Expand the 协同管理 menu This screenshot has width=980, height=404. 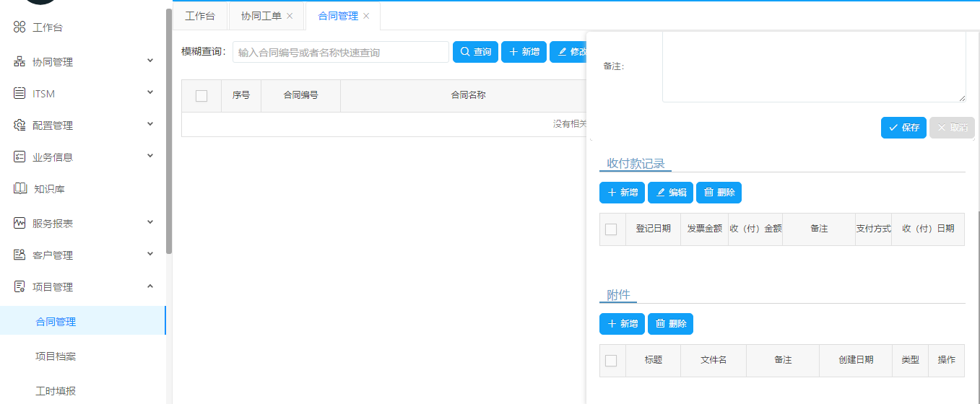(x=150, y=61)
